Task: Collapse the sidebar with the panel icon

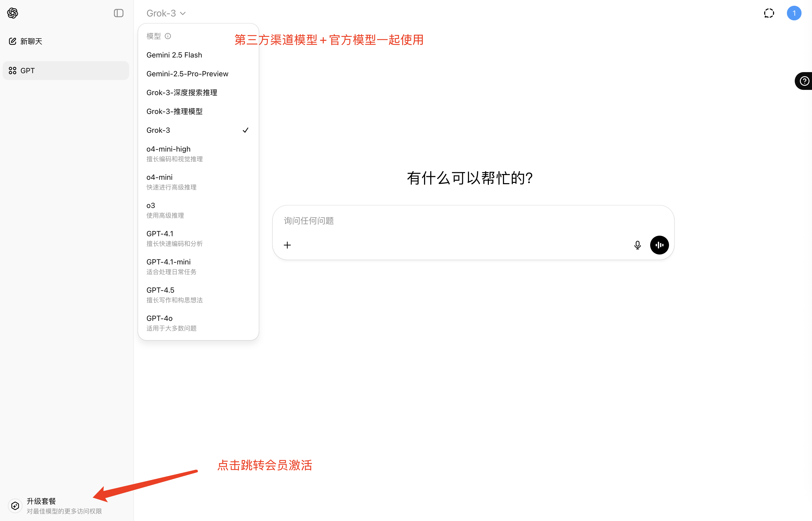Action: [118, 13]
